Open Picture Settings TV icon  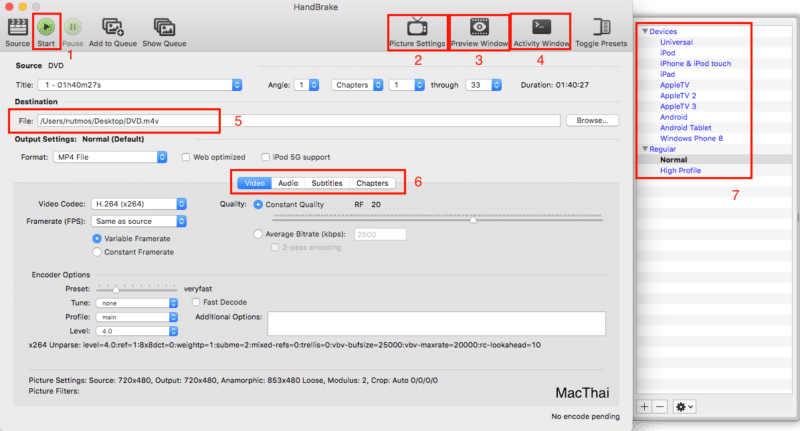click(417, 27)
